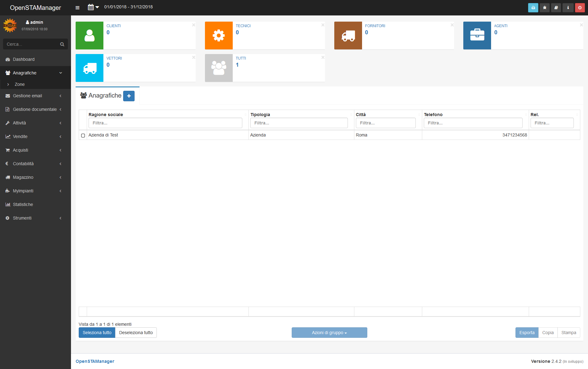The image size is (588, 369).
Task: Click the Copia button
Action: (x=548, y=333)
